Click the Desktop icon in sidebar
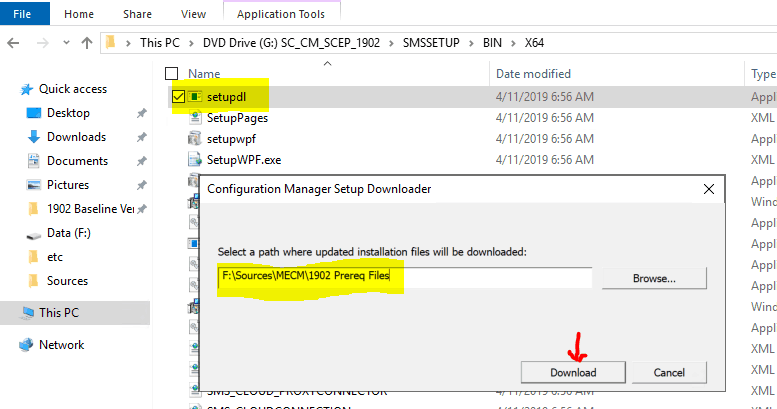The height and width of the screenshot is (409, 777). [x=34, y=113]
